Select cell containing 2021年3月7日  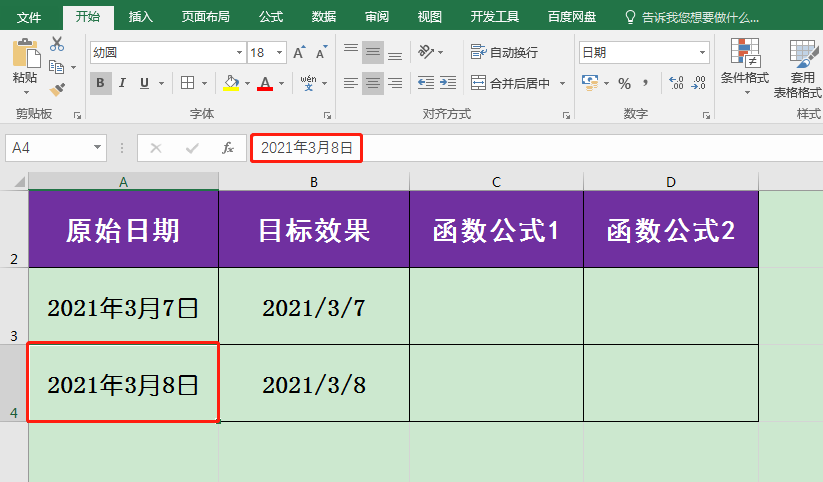tap(123, 307)
